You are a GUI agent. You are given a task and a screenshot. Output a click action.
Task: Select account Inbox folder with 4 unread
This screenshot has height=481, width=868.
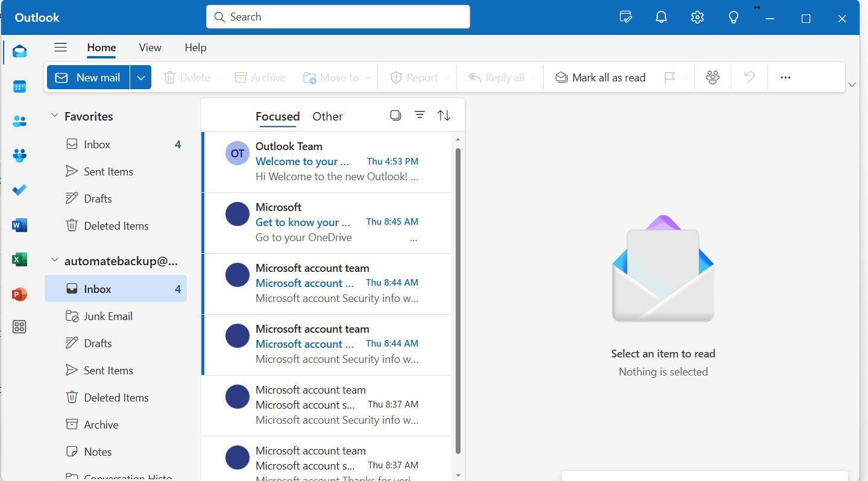pyautogui.click(x=116, y=289)
